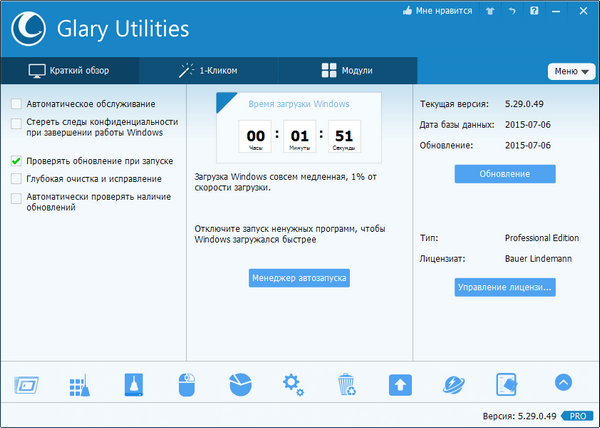Switch to the 1-Кликом tab

(x=209, y=71)
